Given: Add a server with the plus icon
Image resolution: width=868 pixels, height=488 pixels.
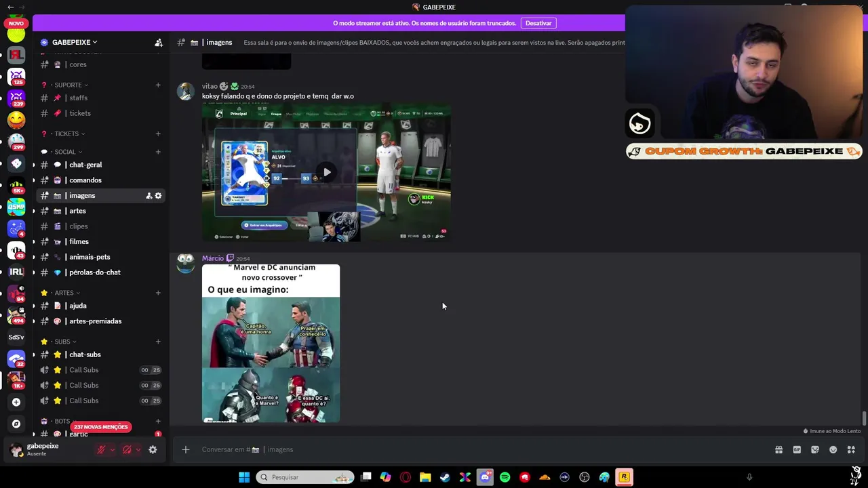Looking at the screenshot, I should click(16, 402).
